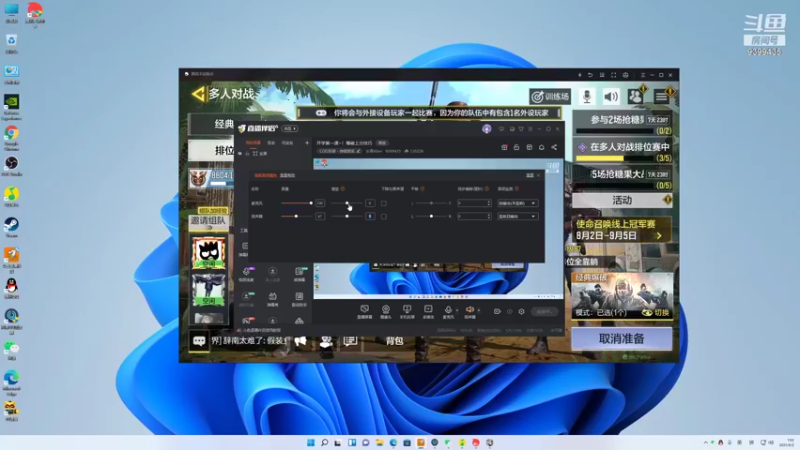Adjust the 扬声器 volume slider
This screenshot has height=450, width=800.
tap(296, 216)
